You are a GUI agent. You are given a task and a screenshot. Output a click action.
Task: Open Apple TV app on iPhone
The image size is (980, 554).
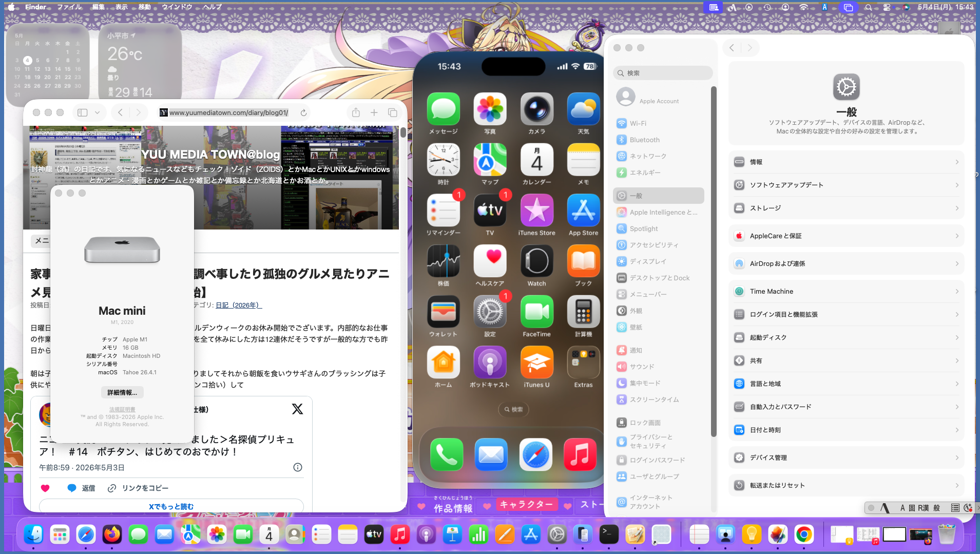point(490,211)
